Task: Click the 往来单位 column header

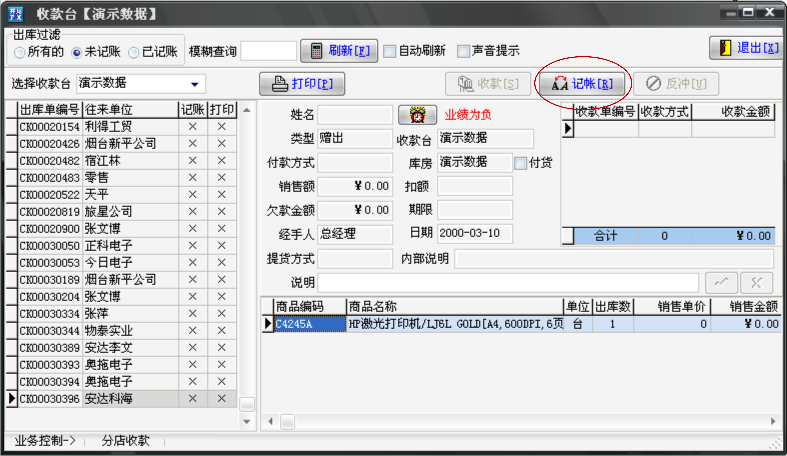Action: coord(130,110)
